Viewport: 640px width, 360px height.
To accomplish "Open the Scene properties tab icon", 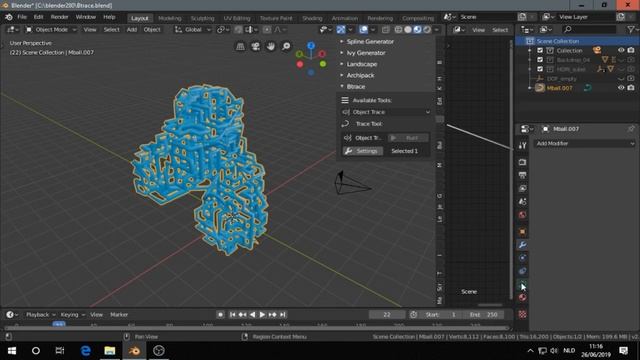I will point(522,201).
